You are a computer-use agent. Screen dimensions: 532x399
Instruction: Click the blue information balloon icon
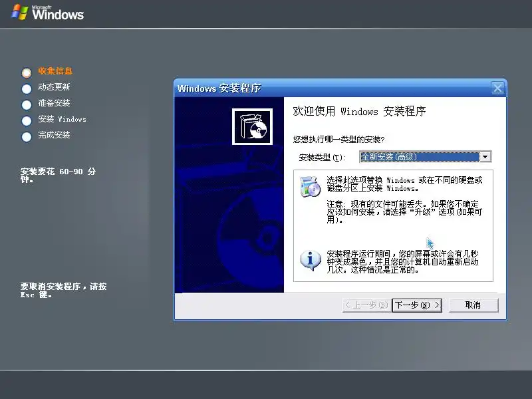(310, 260)
